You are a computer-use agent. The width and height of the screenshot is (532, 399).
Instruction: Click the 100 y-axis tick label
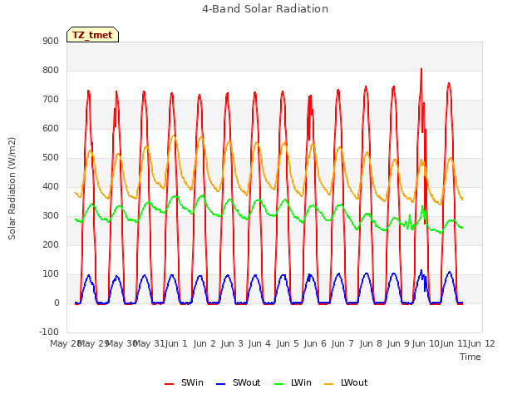click(x=51, y=273)
